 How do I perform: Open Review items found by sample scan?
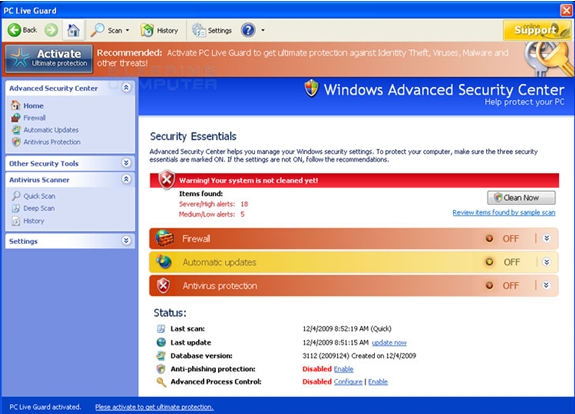[504, 212]
